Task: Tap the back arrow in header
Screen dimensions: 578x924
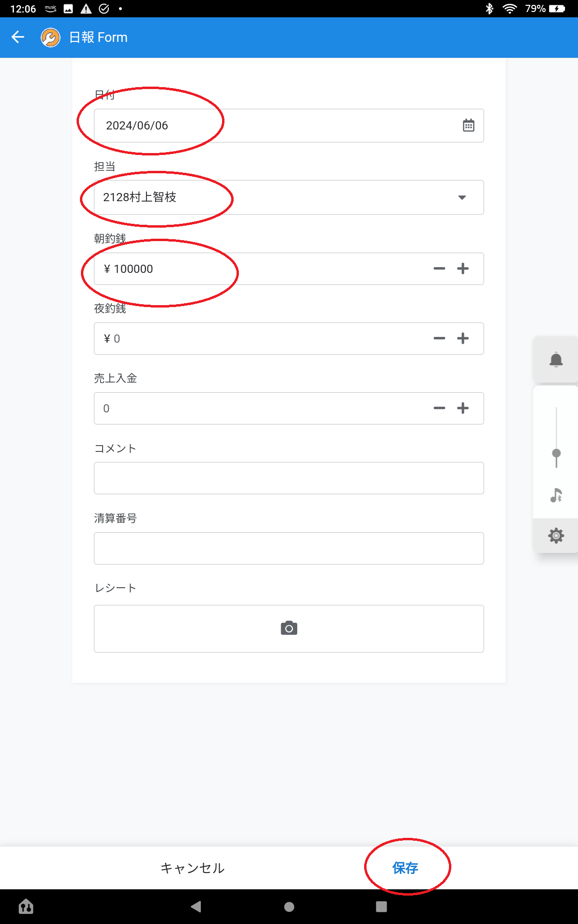Action: click(x=18, y=37)
